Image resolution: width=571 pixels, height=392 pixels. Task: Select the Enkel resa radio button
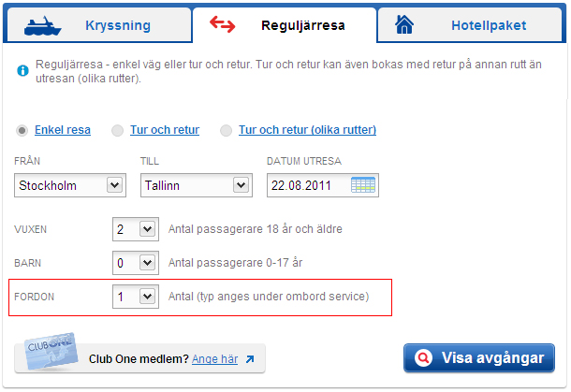point(22,130)
